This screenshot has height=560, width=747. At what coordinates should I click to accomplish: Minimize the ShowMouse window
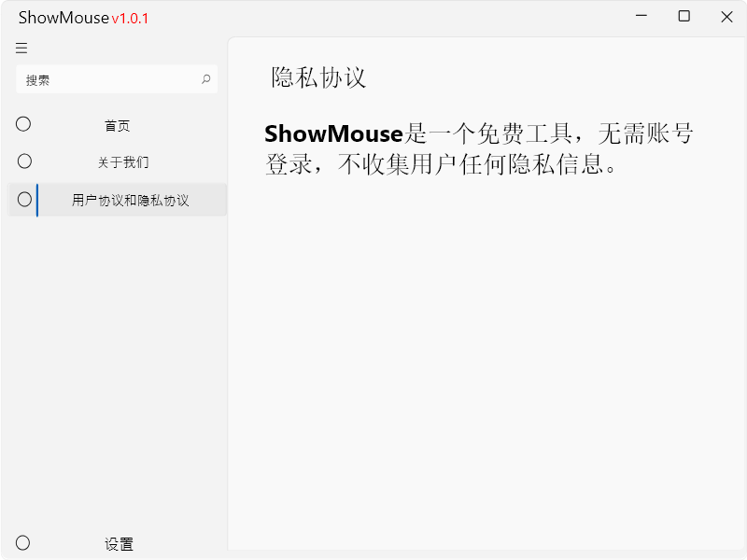pyautogui.click(x=641, y=17)
